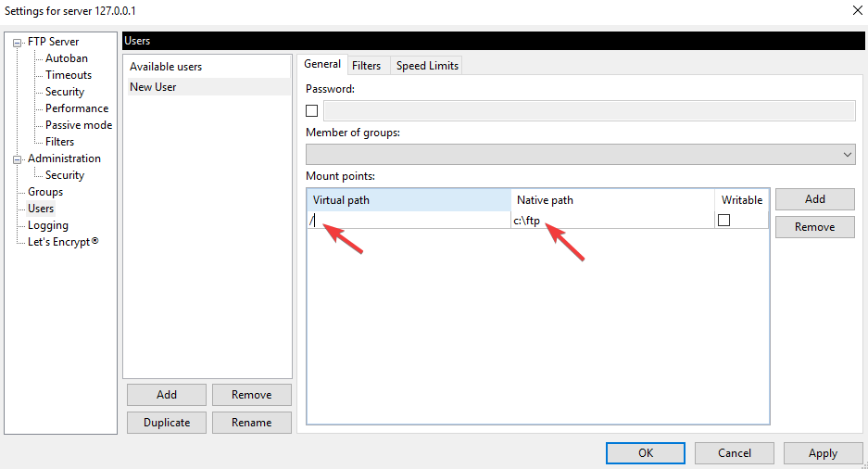Click the Add mount point button
This screenshot has height=469, width=868.
pos(815,199)
